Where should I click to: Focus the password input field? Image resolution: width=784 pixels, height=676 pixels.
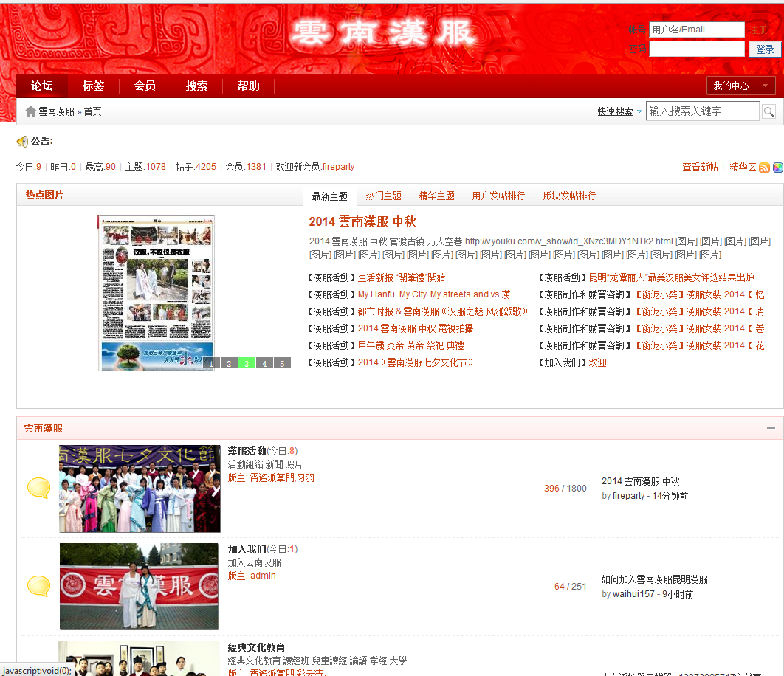[696, 49]
